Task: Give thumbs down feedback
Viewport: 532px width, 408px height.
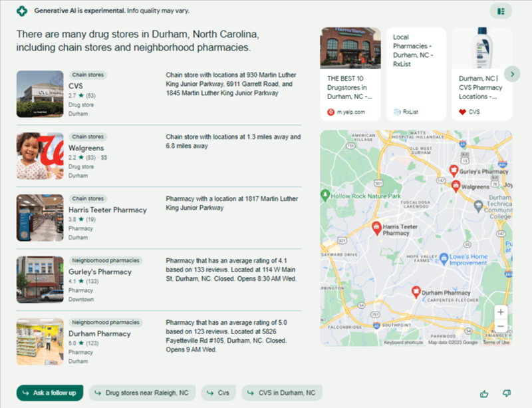Action: (x=507, y=393)
